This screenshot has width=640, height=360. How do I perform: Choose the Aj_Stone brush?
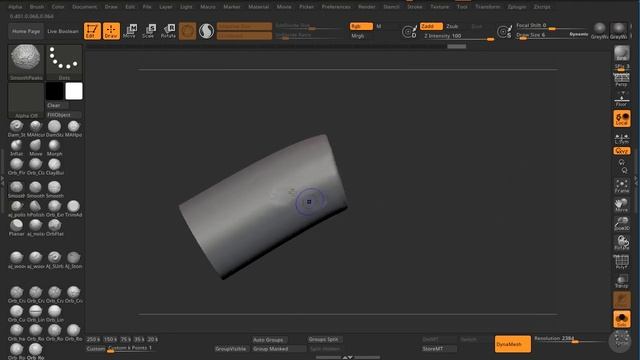coord(73,260)
